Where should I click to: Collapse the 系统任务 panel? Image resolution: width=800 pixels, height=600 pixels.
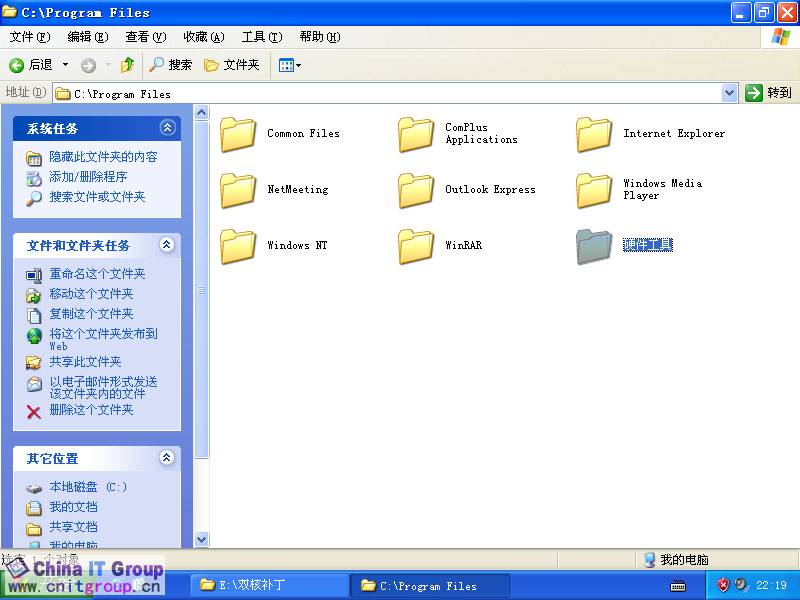click(167, 128)
